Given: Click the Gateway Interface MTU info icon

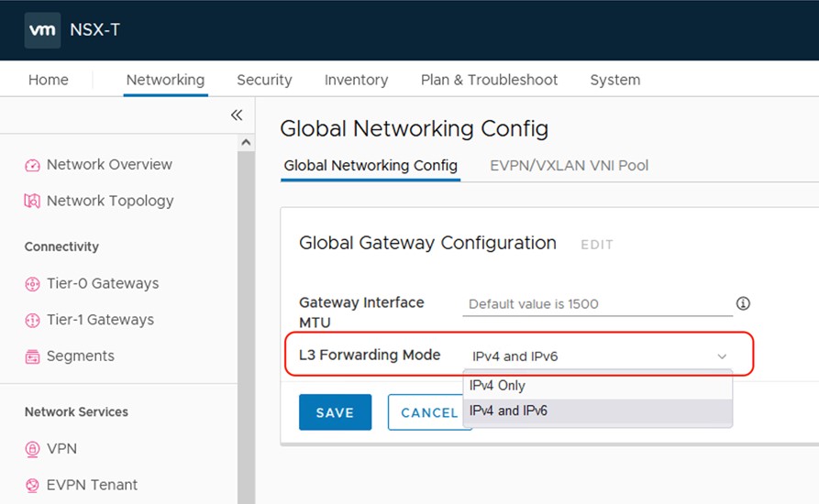Looking at the screenshot, I should coord(743,303).
